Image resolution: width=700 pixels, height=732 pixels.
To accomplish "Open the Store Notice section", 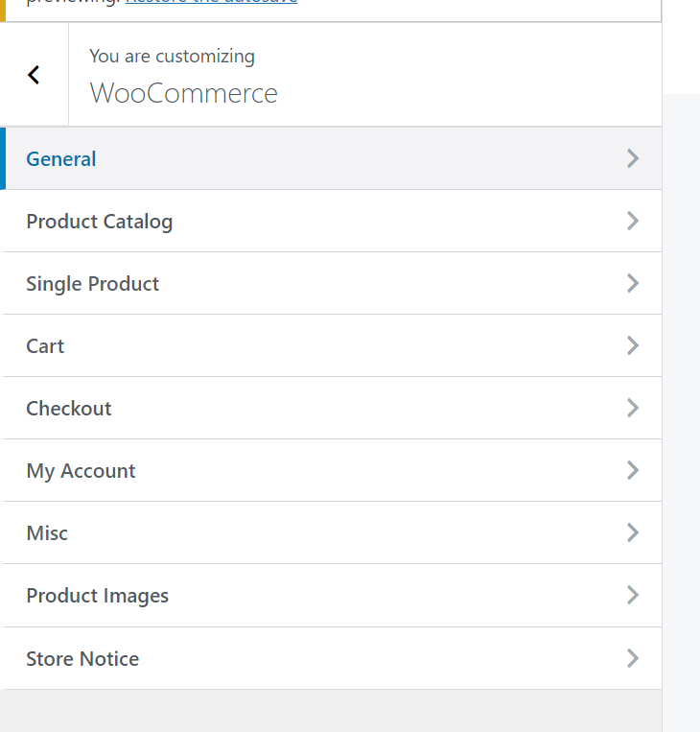I will [x=82, y=659].
